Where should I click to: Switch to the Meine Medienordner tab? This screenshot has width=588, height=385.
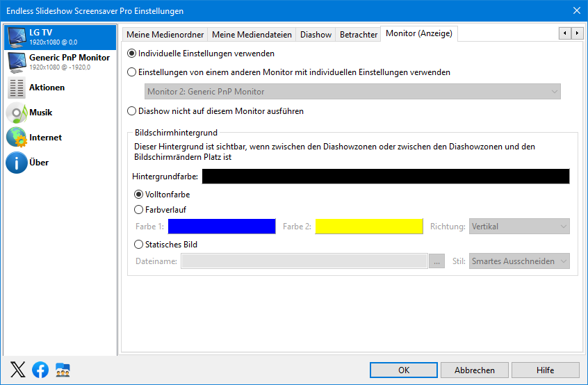tap(165, 35)
